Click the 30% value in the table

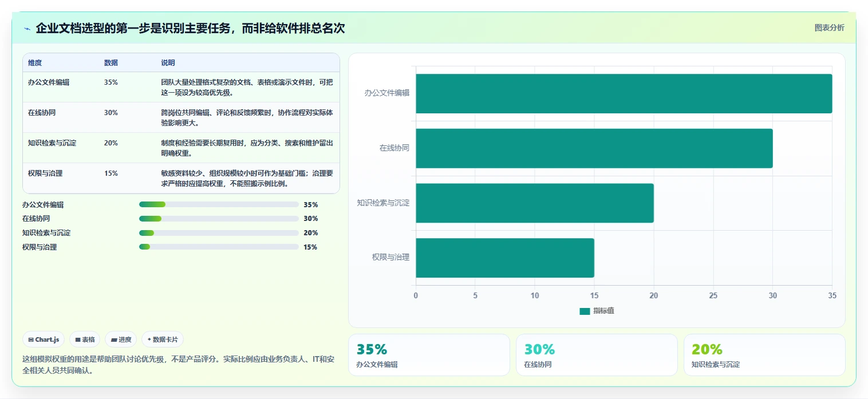pos(111,112)
